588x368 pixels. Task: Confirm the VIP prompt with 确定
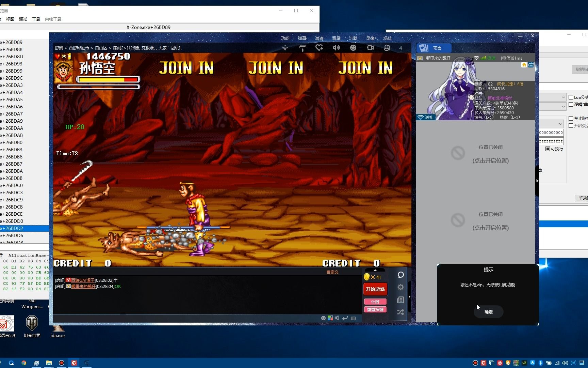(x=489, y=312)
